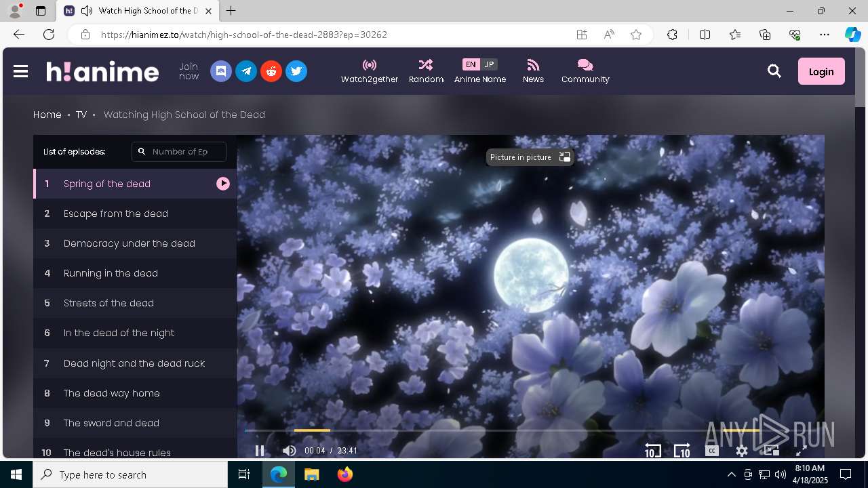This screenshot has height=488, width=868.
Task: Select episode 8 The dead way home
Action: pos(135,393)
